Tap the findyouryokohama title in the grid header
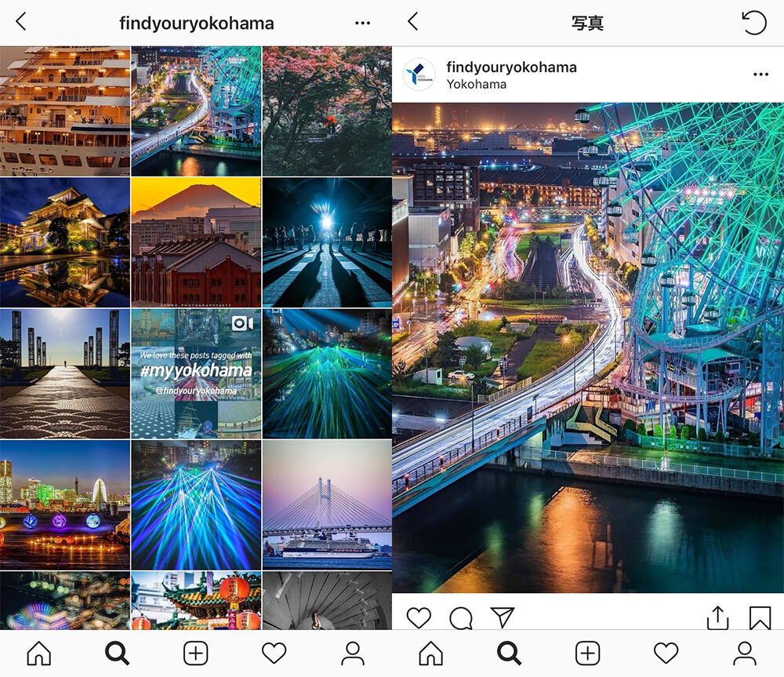 197,23
